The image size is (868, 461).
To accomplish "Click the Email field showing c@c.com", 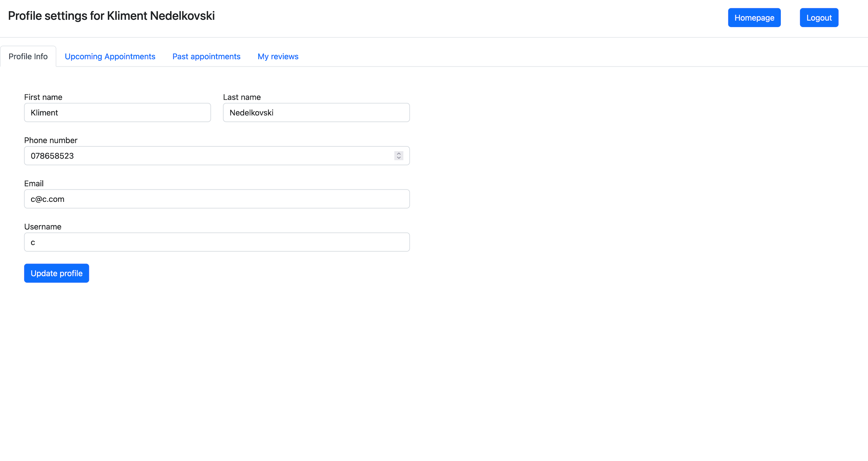I will point(217,199).
